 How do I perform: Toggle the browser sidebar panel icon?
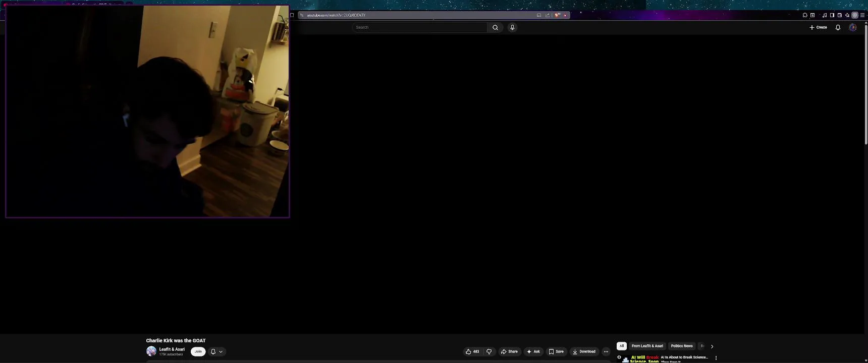[x=832, y=15]
